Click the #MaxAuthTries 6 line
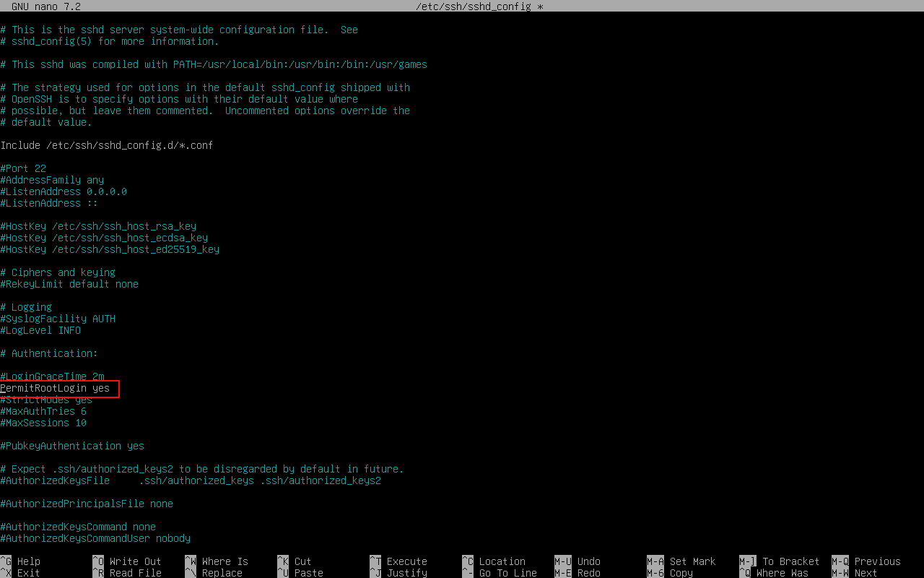The width and height of the screenshot is (924, 578). pyautogui.click(x=43, y=411)
